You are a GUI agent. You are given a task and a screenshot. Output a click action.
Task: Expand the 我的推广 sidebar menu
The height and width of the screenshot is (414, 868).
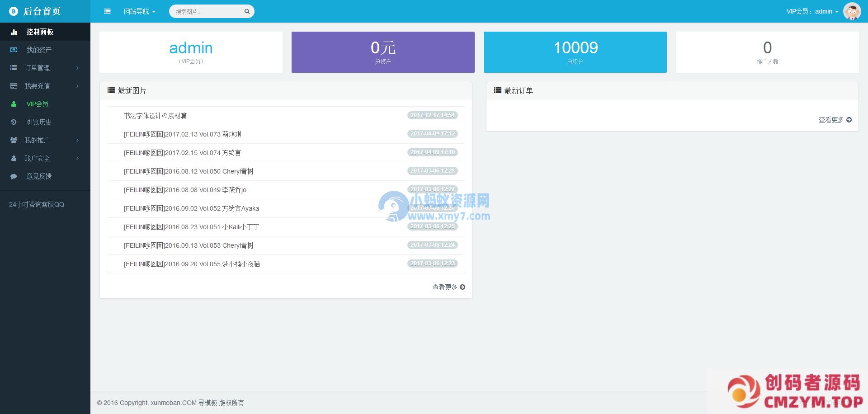[x=45, y=140]
